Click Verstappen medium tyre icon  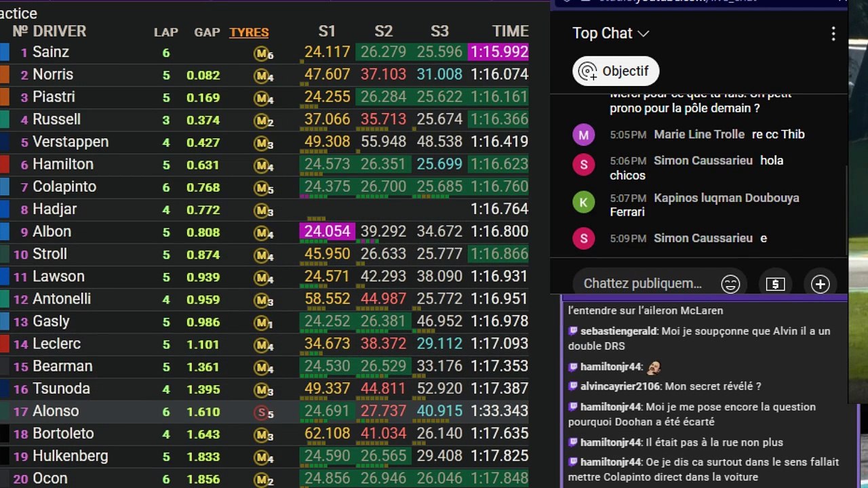coord(263,143)
